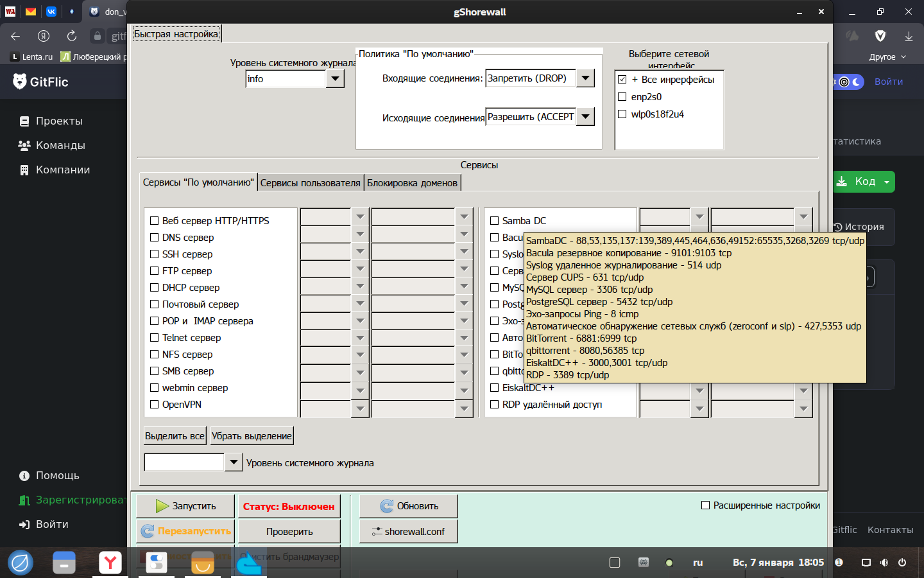
Task: Click Войти in the GitFlic sidebar
Action: coord(52,524)
